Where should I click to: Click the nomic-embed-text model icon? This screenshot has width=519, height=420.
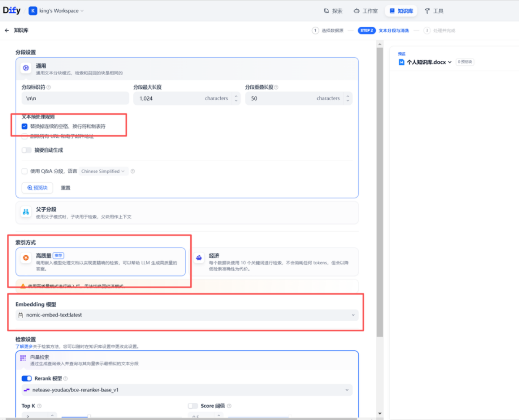point(21,315)
